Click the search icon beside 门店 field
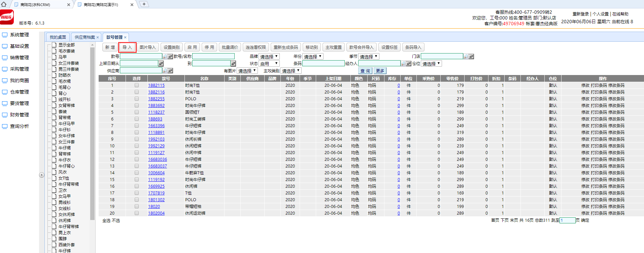644x253 pixels. point(466,57)
